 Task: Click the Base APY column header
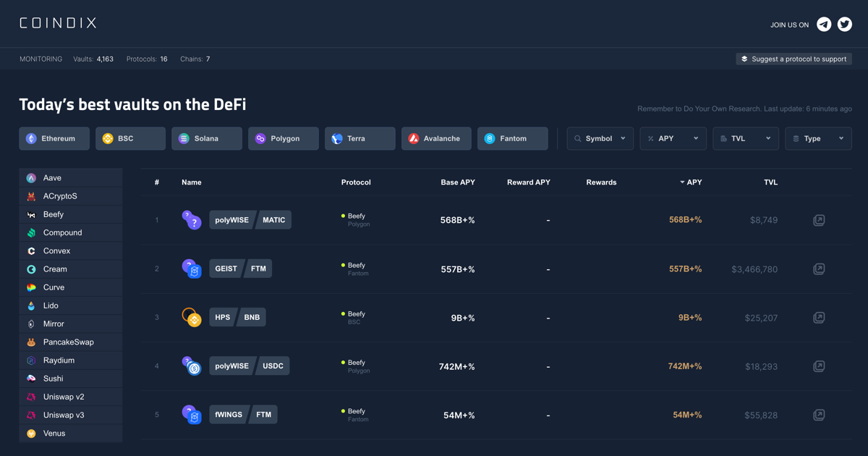click(458, 182)
